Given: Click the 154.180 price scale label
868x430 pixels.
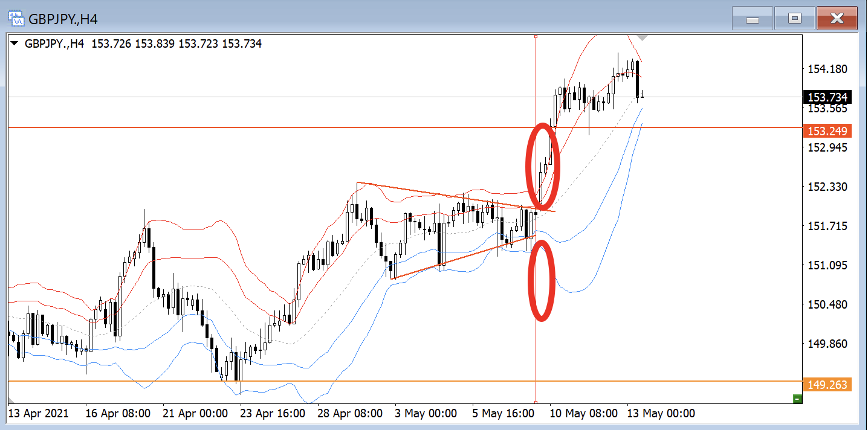Looking at the screenshot, I should point(827,69).
